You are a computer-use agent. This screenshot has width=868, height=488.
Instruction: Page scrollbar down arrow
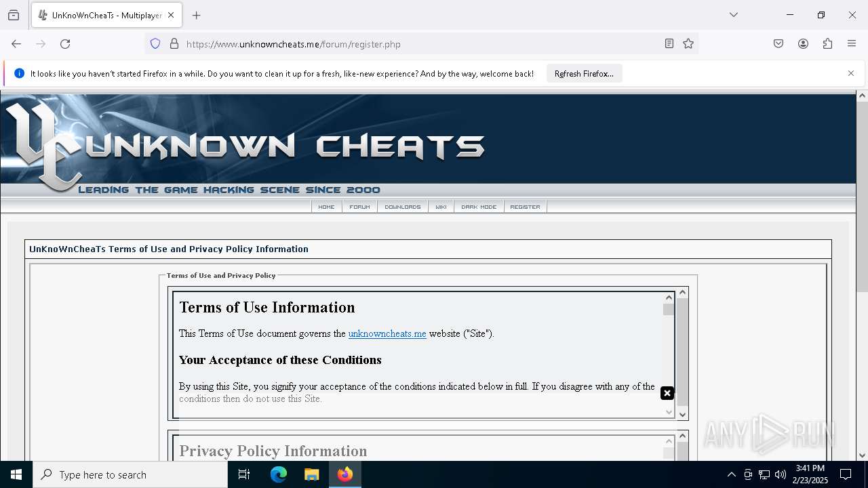pos(862,455)
